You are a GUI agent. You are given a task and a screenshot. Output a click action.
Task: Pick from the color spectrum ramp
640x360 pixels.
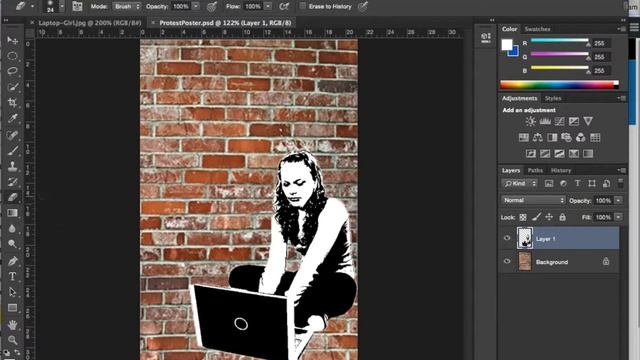pos(560,85)
